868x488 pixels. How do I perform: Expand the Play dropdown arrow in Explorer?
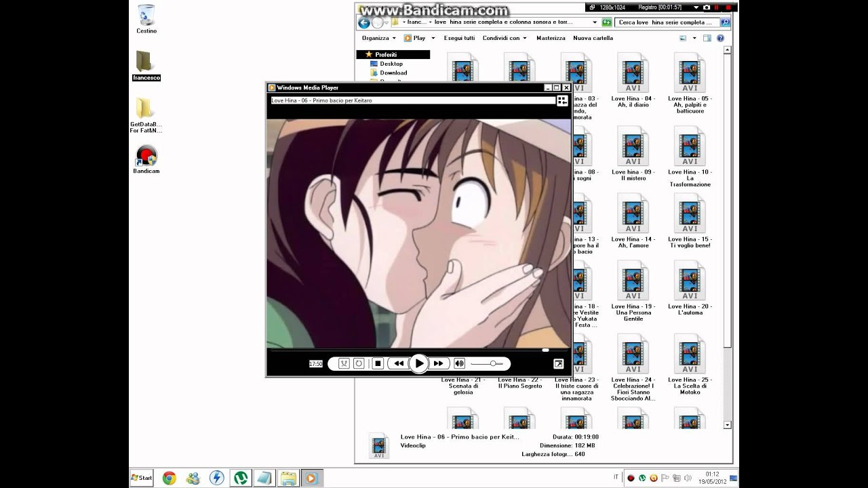click(x=432, y=38)
